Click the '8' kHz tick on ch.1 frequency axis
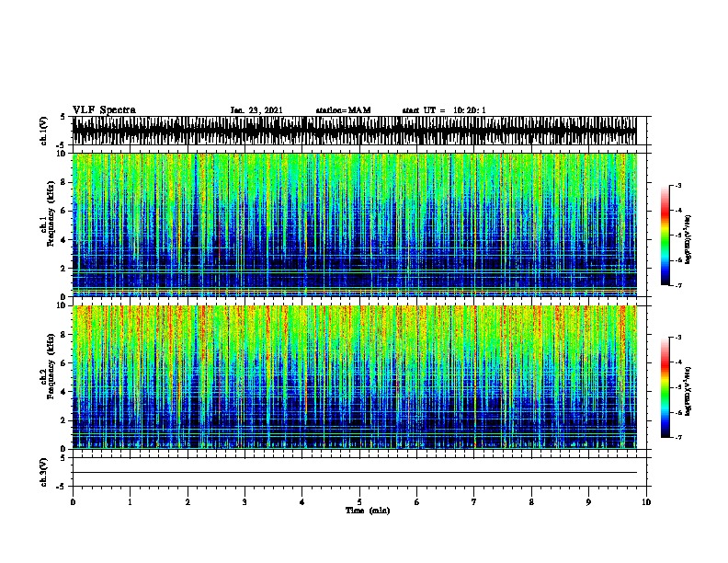Image resolution: width=728 pixels, height=563 pixels. 64,182
